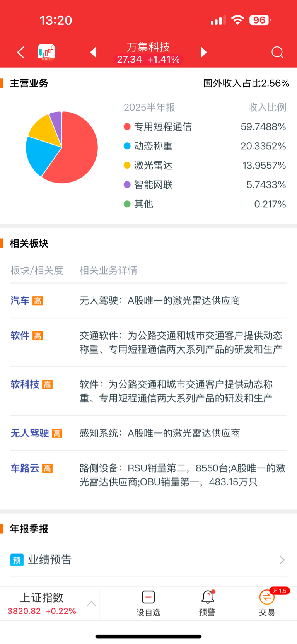Screen dimensions: 297x644
Task: Open search with magnifier icon
Action: tap(277, 52)
